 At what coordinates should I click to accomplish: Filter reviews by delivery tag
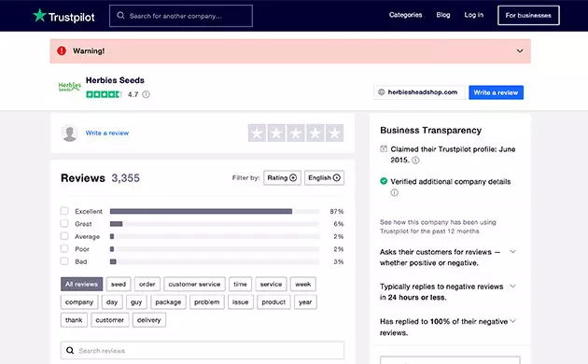tap(149, 320)
